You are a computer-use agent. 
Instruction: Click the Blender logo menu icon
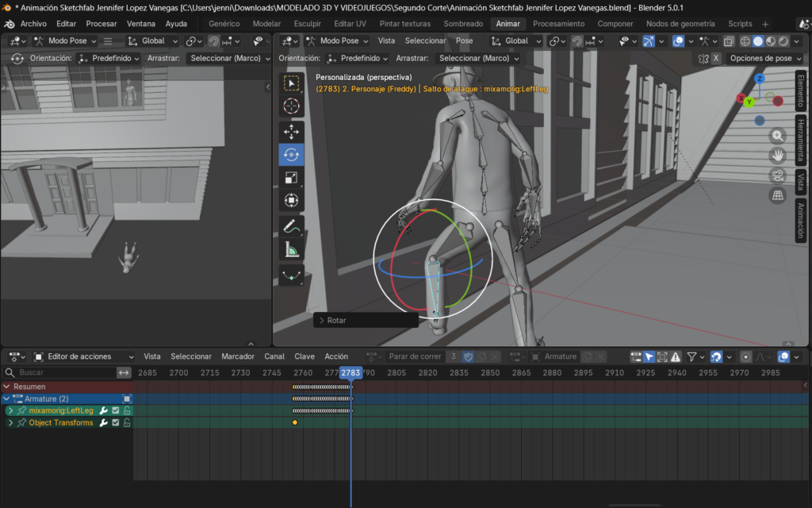(x=9, y=24)
